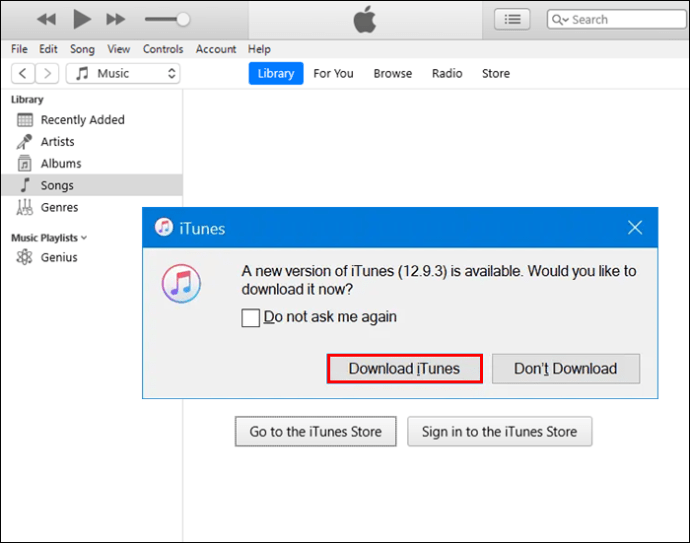The image size is (690, 543).
Task: Collapse the Music Playlists section chevron
Action: pos(84,238)
